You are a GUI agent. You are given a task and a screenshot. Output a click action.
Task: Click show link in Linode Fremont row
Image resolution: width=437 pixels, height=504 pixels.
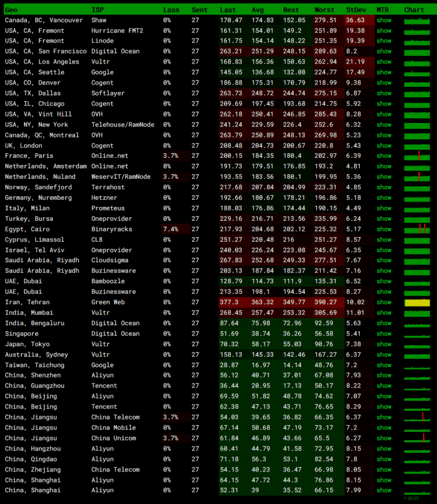[x=384, y=41]
